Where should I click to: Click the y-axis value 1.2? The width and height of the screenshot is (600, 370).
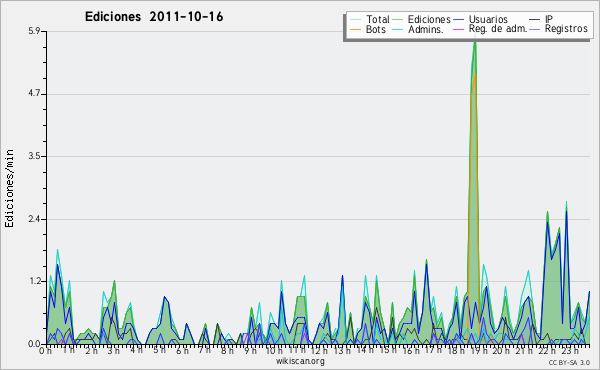point(34,282)
